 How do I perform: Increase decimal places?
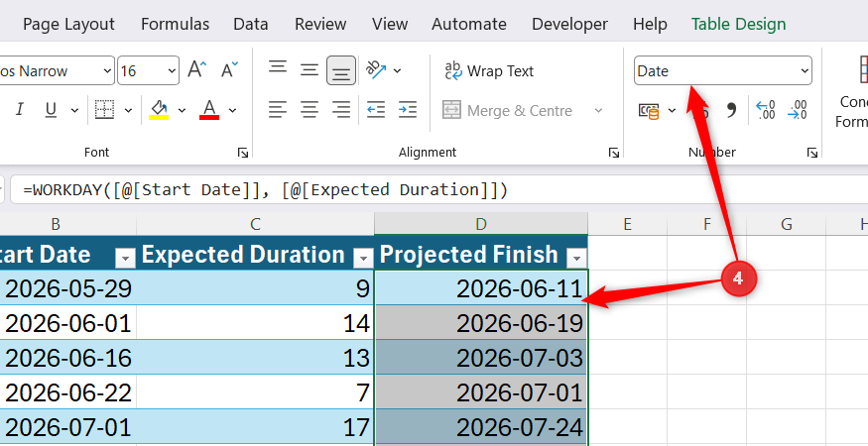click(766, 110)
